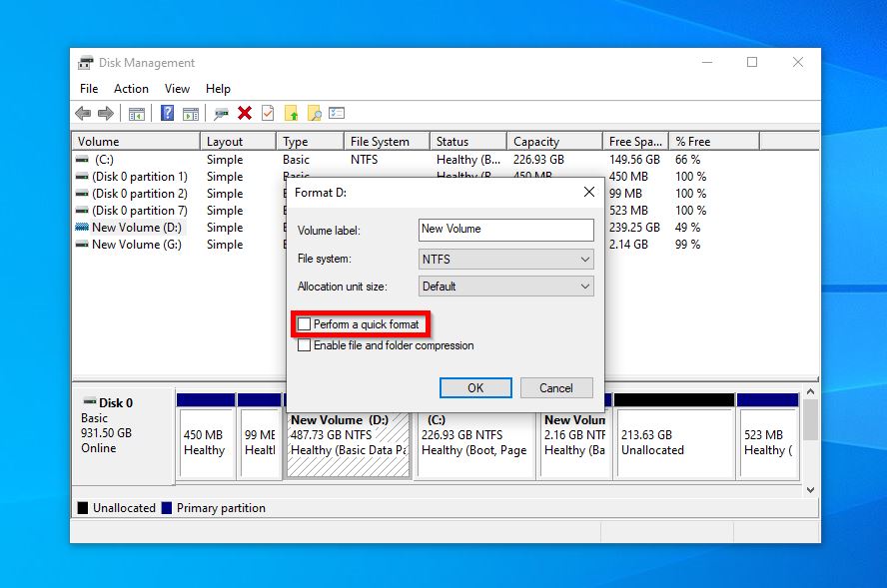Click drive icon beside New Volume (G:)

pos(82,245)
